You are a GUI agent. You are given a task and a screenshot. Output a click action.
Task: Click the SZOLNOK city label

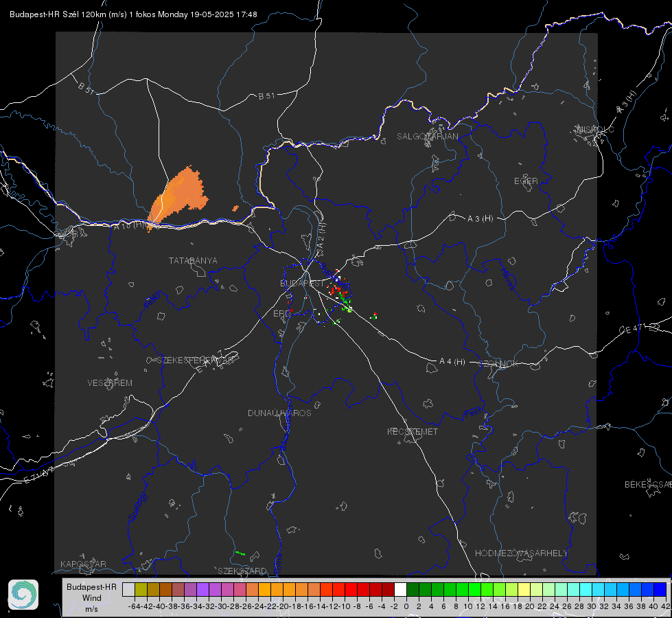pyautogui.click(x=498, y=364)
